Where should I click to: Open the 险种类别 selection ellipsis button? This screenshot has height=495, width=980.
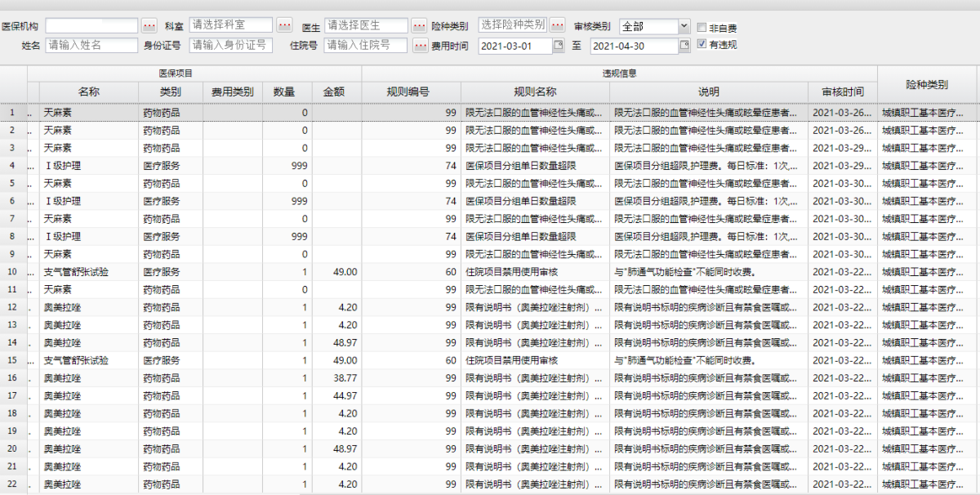[x=558, y=26]
